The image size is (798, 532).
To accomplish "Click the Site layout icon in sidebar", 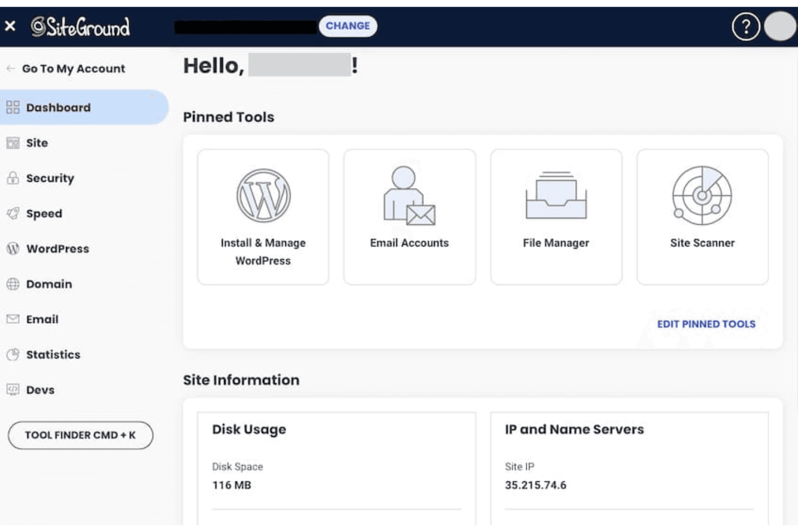I will click(x=13, y=143).
